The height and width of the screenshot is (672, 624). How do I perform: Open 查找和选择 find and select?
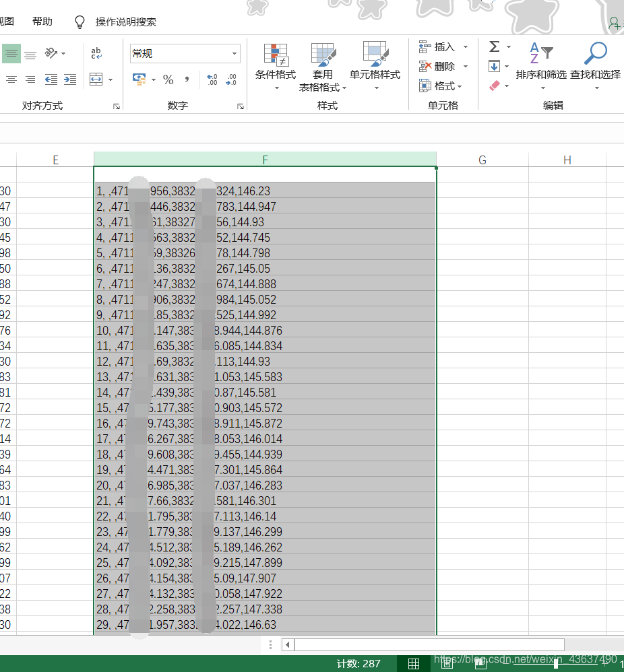click(596, 66)
